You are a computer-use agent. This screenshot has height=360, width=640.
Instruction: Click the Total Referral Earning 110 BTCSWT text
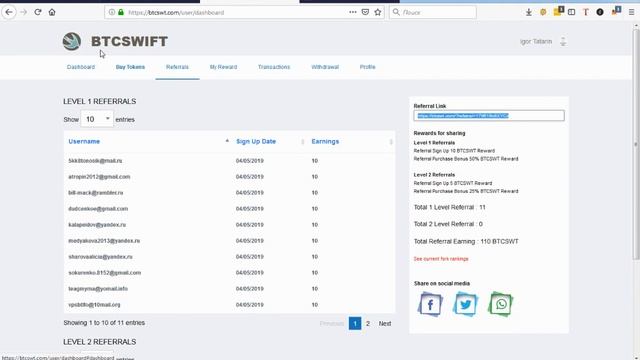(466, 242)
